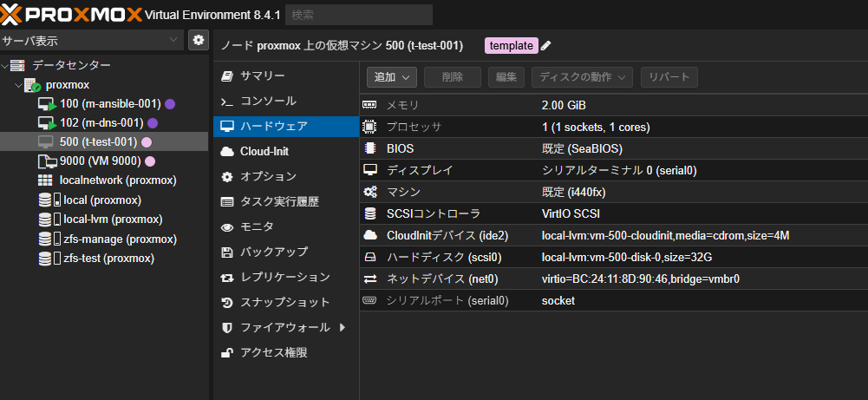Open the スナップショット tab

tap(286, 302)
